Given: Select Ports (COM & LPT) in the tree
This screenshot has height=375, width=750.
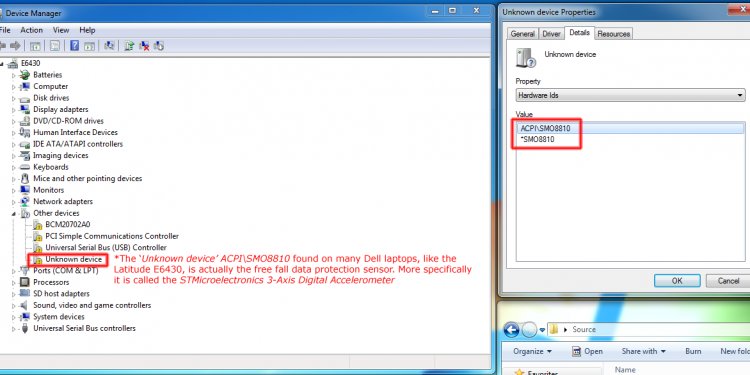Looking at the screenshot, I should (66, 271).
